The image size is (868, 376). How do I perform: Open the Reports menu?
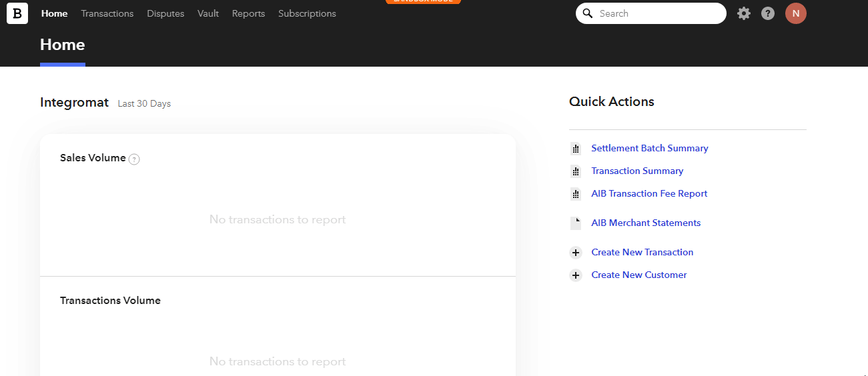pos(248,13)
